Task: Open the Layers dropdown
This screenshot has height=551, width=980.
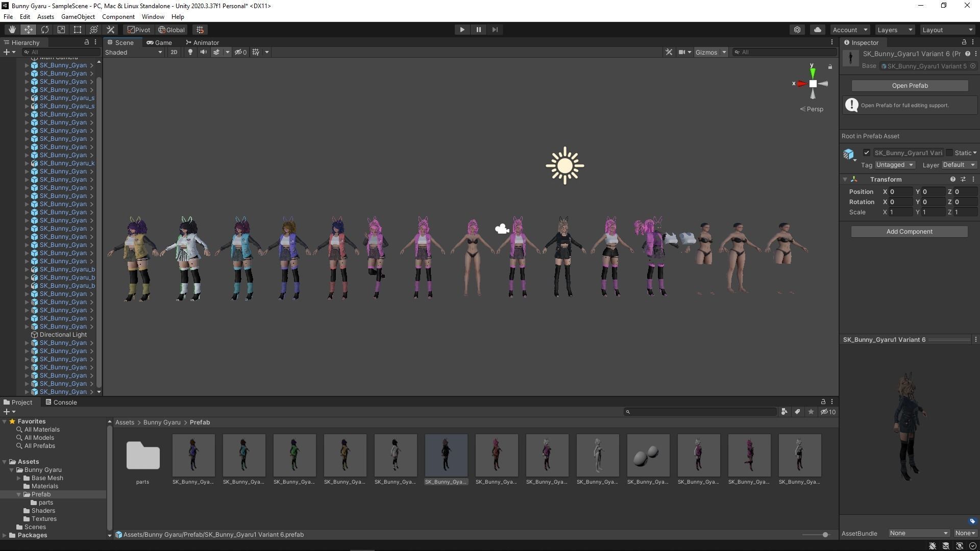Action: [894, 30]
